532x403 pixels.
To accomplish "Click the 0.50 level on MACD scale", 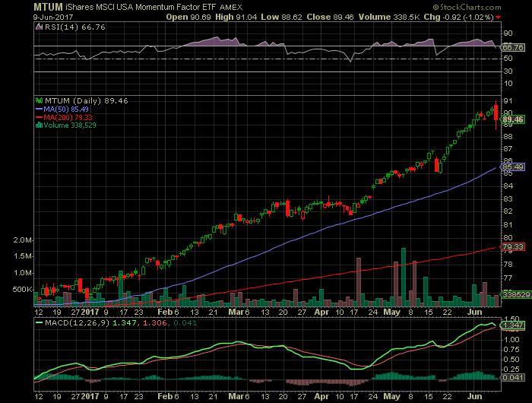I will pyautogui.click(x=511, y=359).
